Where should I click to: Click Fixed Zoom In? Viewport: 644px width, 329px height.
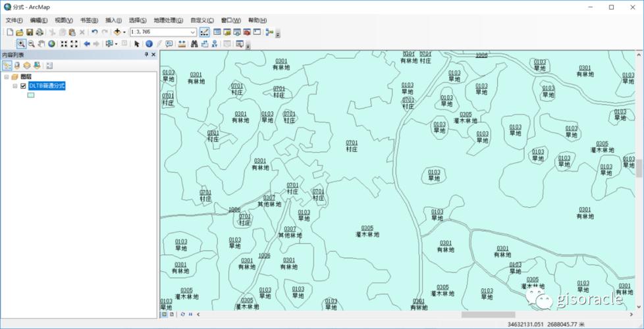pos(64,44)
